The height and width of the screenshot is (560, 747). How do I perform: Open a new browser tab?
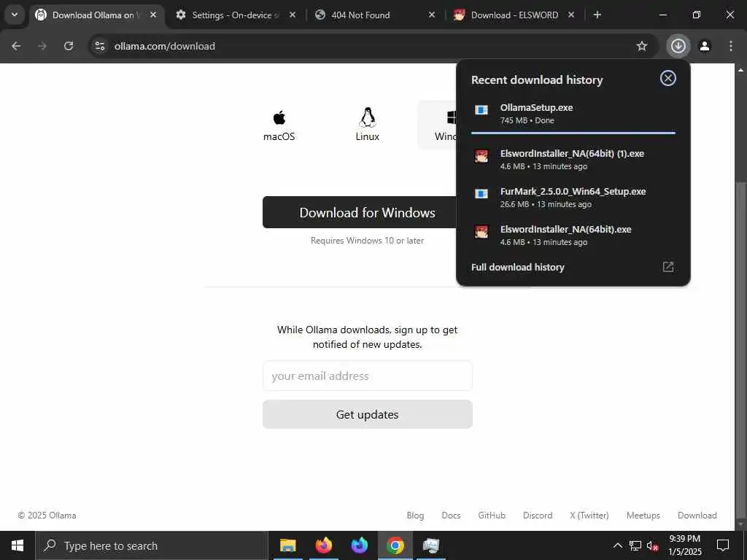[597, 15]
